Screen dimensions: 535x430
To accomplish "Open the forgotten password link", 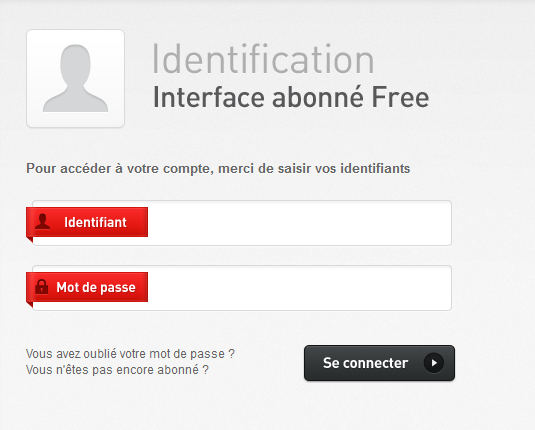I will pyautogui.click(x=130, y=354).
